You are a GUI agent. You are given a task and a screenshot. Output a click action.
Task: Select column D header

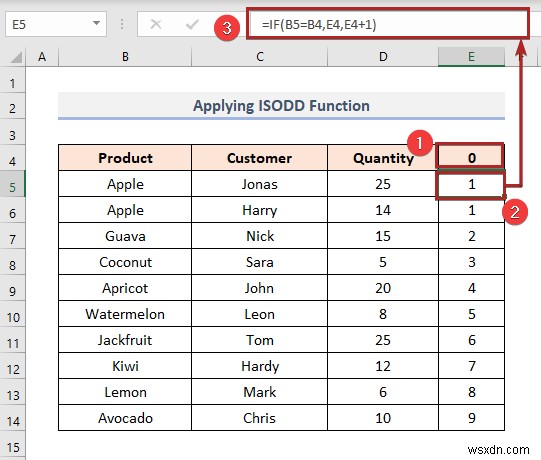[383, 57]
